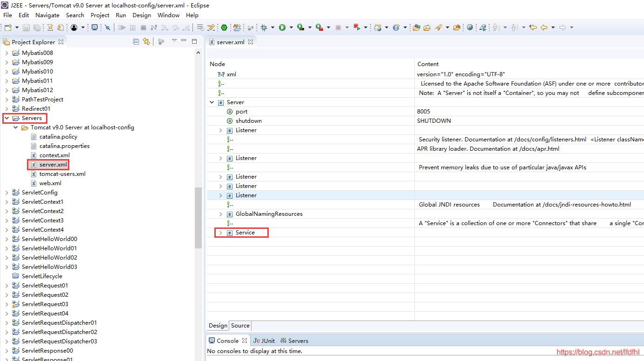This screenshot has width=644, height=361.
Task: Toggle Link with Editor in Project Explorer
Action: [x=146, y=42]
